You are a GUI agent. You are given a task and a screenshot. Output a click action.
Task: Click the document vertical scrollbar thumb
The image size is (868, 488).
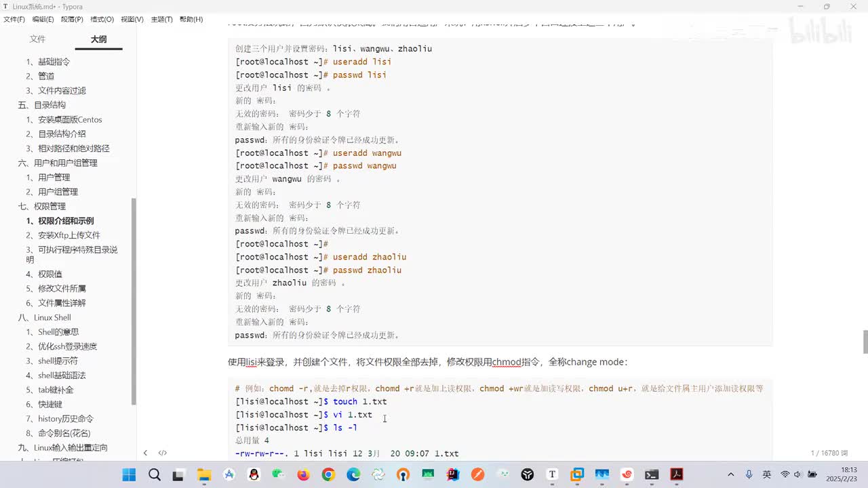click(865, 342)
